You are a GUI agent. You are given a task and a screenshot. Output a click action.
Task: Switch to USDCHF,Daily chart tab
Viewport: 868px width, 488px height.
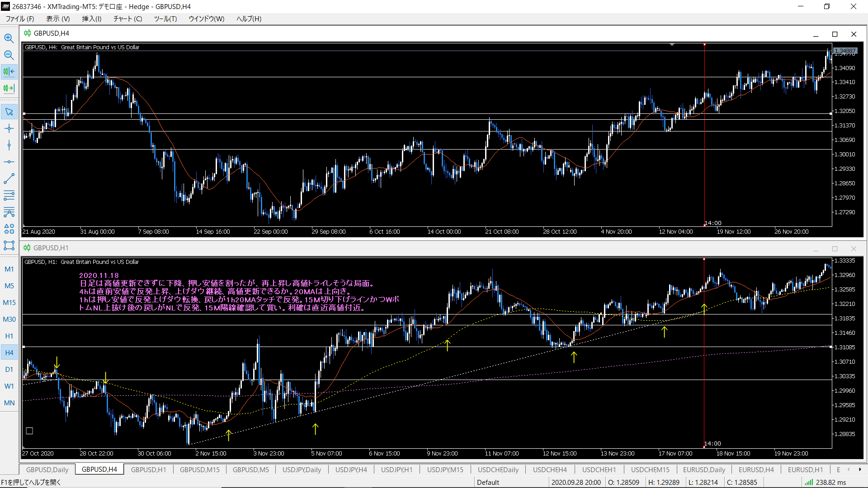tap(498, 469)
